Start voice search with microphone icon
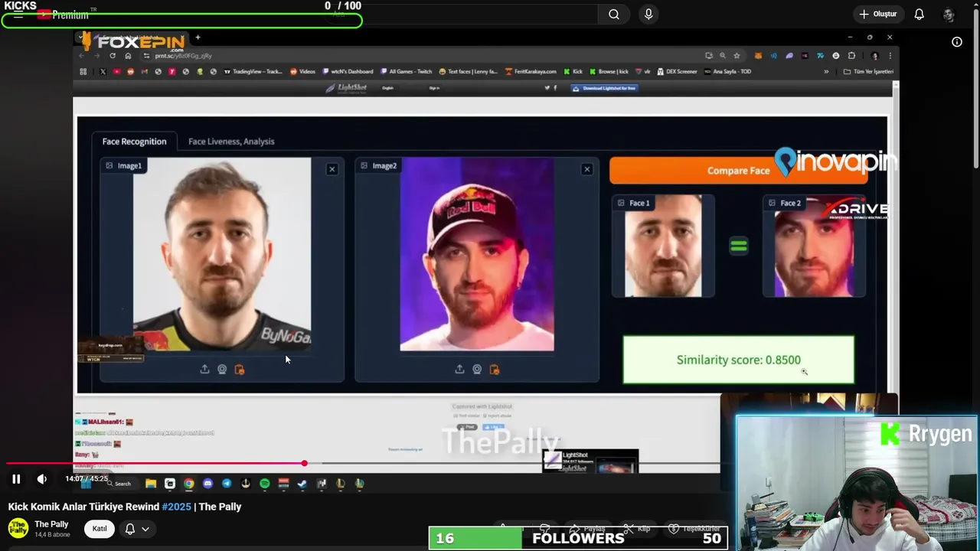This screenshot has height=551, width=980. pyautogui.click(x=648, y=14)
